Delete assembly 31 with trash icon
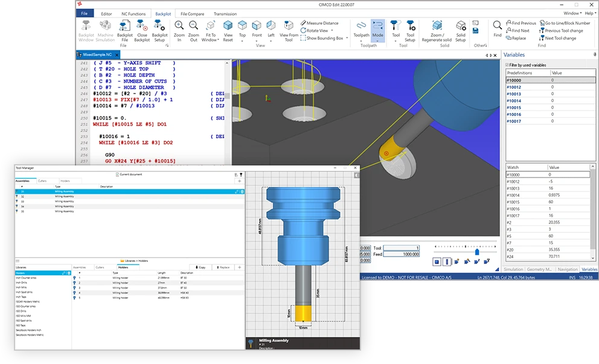Image resolution: width=599 pixels, height=364 pixels. tap(242, 191)
